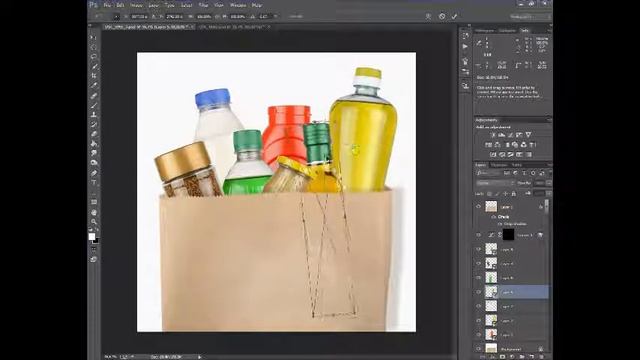640x360 pixels.
Task: Click the rotation angle input field
Action: [264, 17]
